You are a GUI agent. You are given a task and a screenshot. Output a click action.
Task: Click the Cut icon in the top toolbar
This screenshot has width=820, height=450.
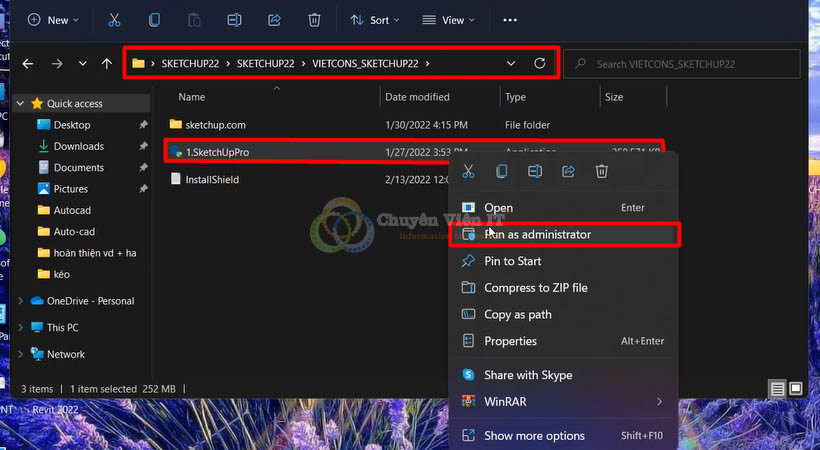114,20
